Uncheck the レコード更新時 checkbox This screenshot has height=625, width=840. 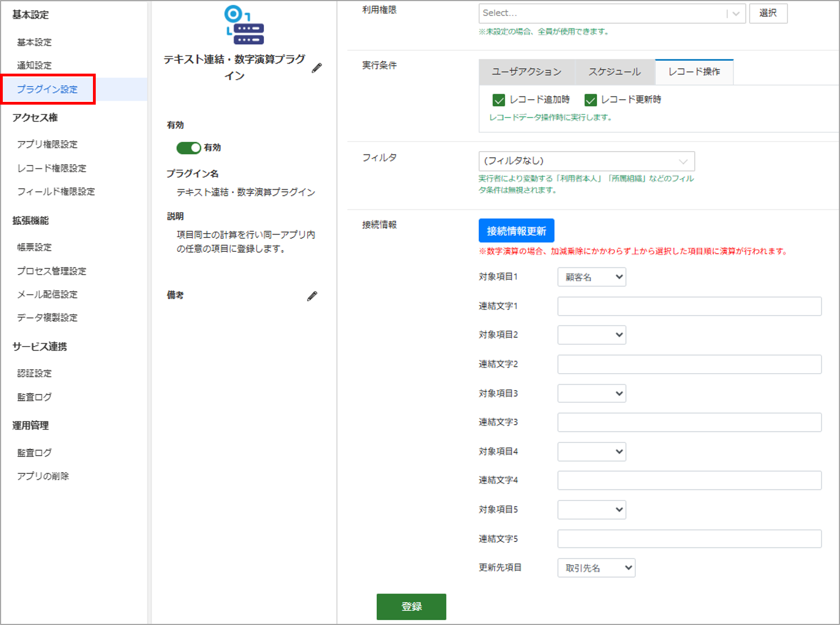tap(590, 100)
